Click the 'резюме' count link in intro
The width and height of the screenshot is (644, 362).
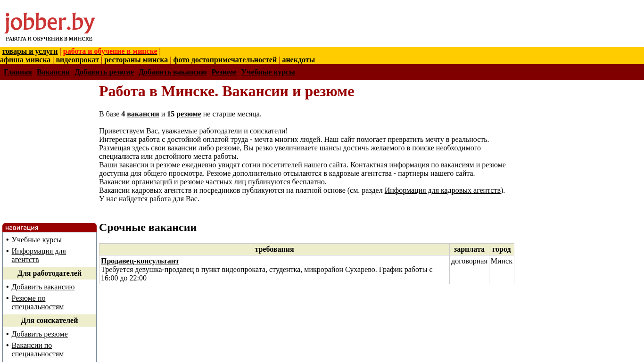[x=189, y=114]
